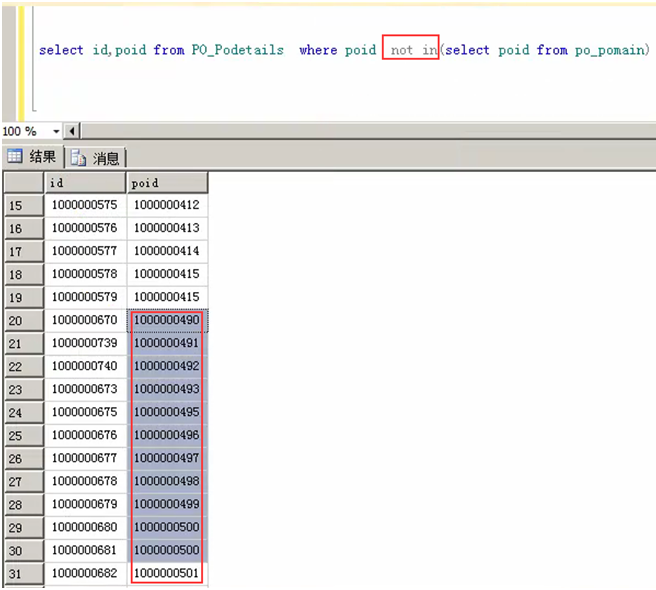Open the 100 % zoom dropdown
This screenshot has width=656, height=590.
[x=56, y=131]
